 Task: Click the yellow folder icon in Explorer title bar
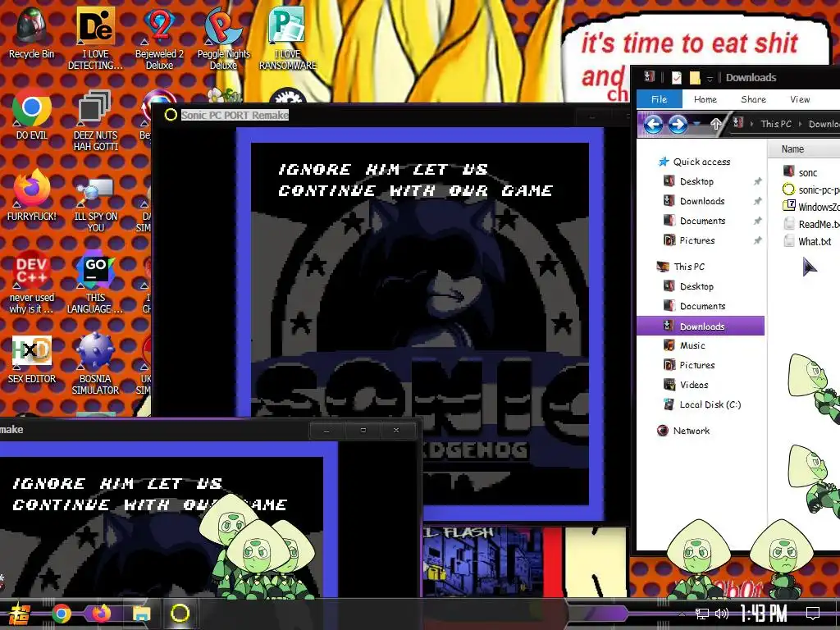coord(695,78)
